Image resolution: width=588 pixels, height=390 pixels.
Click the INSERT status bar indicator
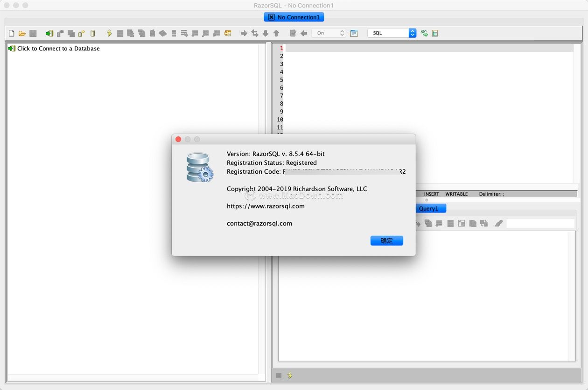(432, 194)
